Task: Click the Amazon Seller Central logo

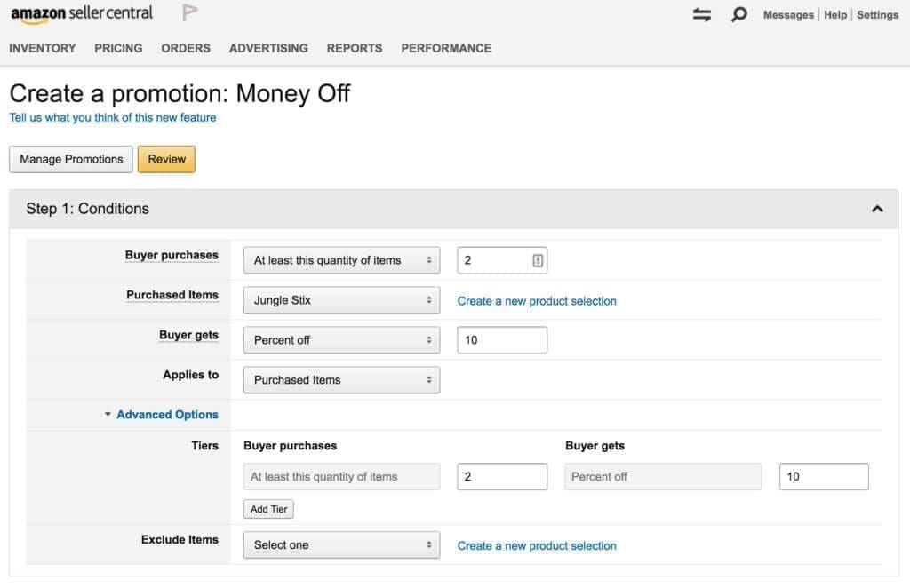Action: coord(81,12)
